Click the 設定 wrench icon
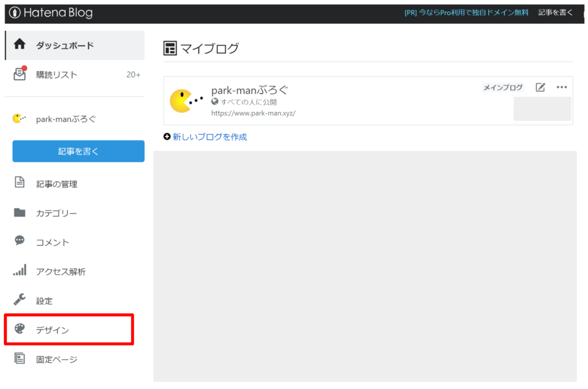Viewport: 588px width, 389px height. [20, 299]
